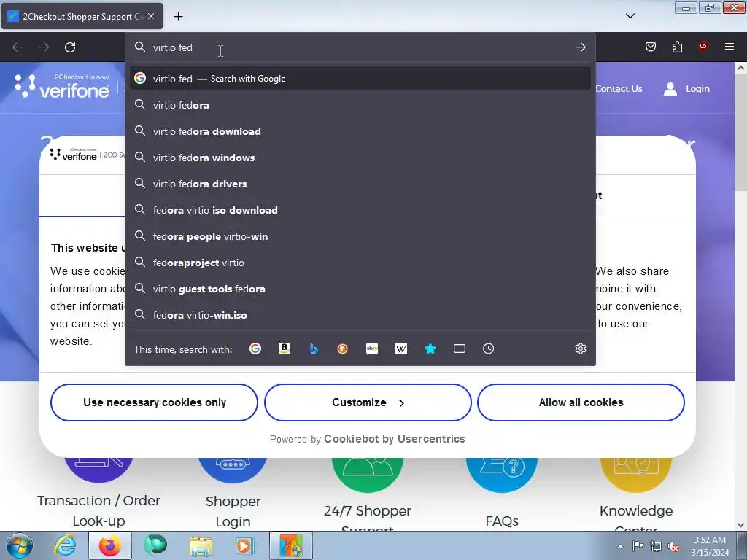Open the media player taskbar icon
Screen dimensions: 747x560
pyautogui.click(x=245, y=545)
